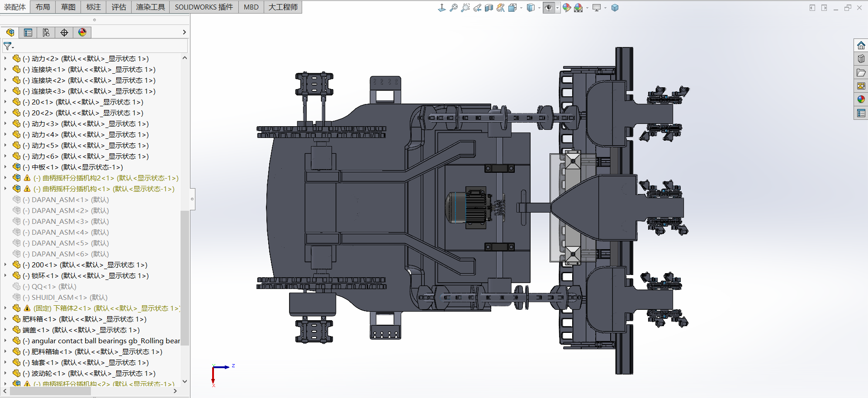The height and width of the screenshot is (398, 868).
Task: Select suppressed DAPAN_ASM<1> component
Action: [x=66, y=199]
